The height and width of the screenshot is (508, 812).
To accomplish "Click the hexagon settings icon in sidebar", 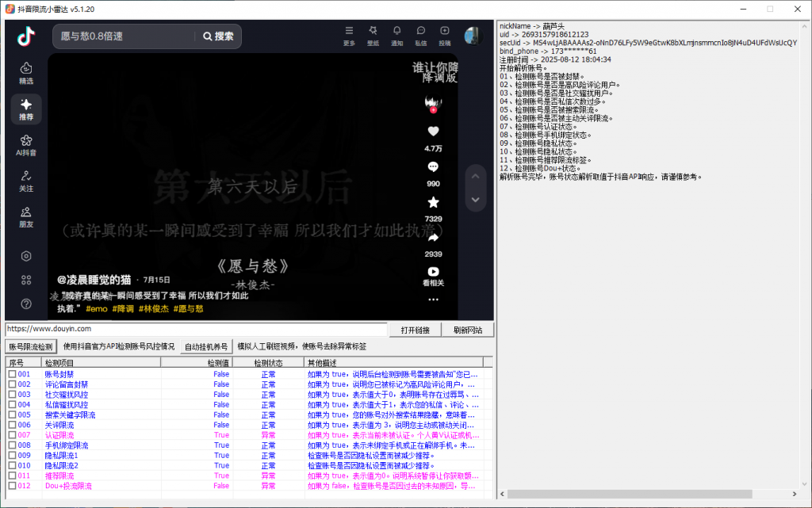I will [26, 256].
